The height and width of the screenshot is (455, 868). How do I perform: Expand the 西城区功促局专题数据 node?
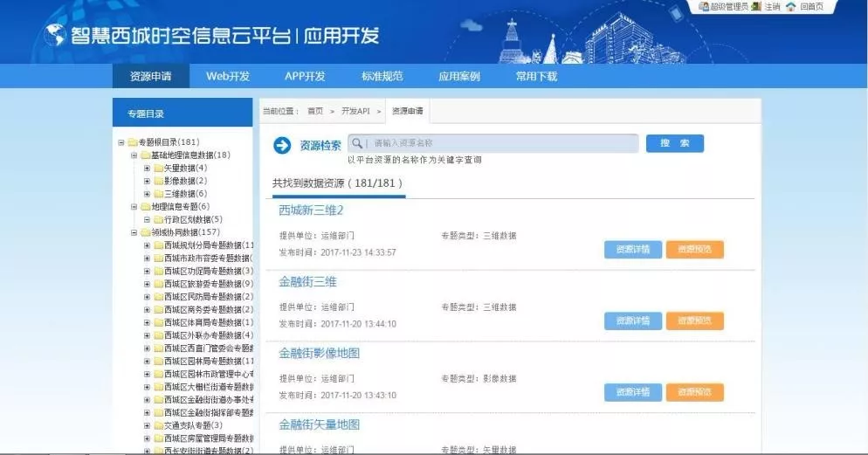click(147, 272)
